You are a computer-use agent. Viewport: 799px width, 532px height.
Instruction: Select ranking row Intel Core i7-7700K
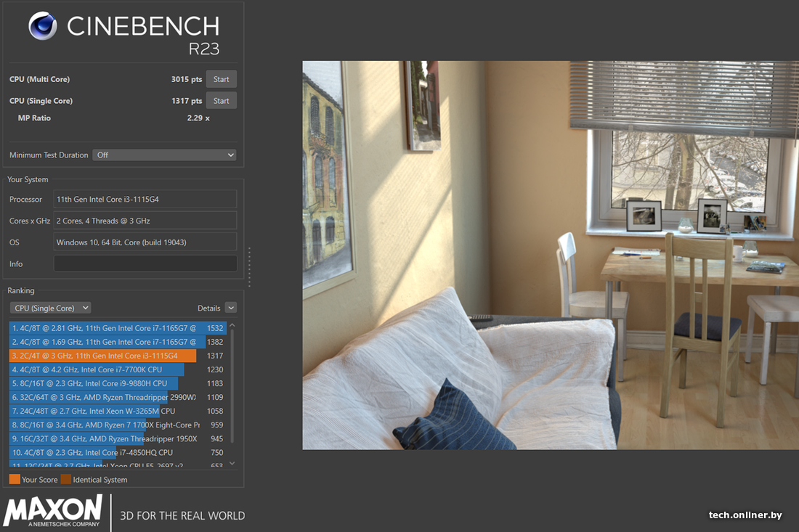118,369
